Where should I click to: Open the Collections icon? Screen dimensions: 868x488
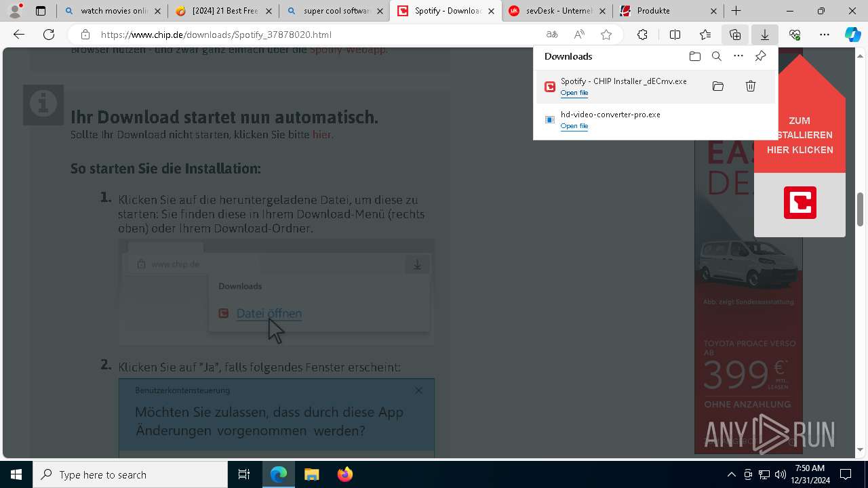point(735,35)
